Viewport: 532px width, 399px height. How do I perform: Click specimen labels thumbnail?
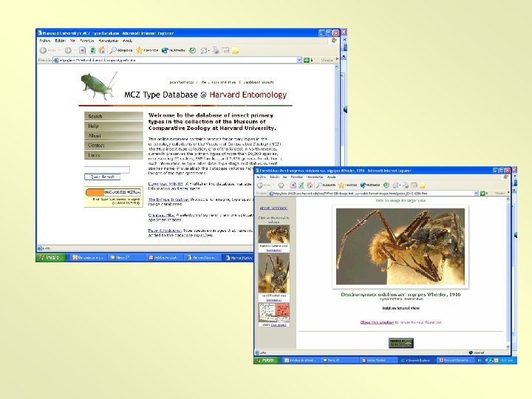tap(274, 313)
